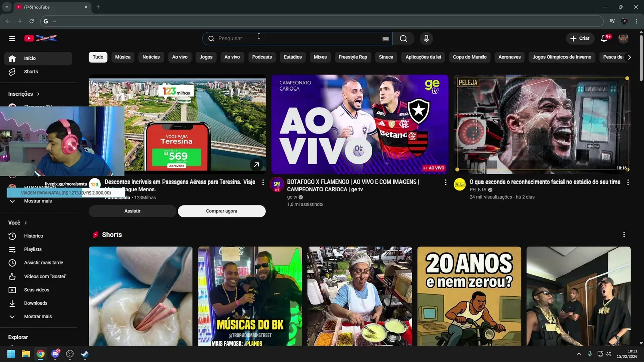Viewport: 644px width, 362px height.
Task: Reload the page in Chrome
Action: [31, 21]
